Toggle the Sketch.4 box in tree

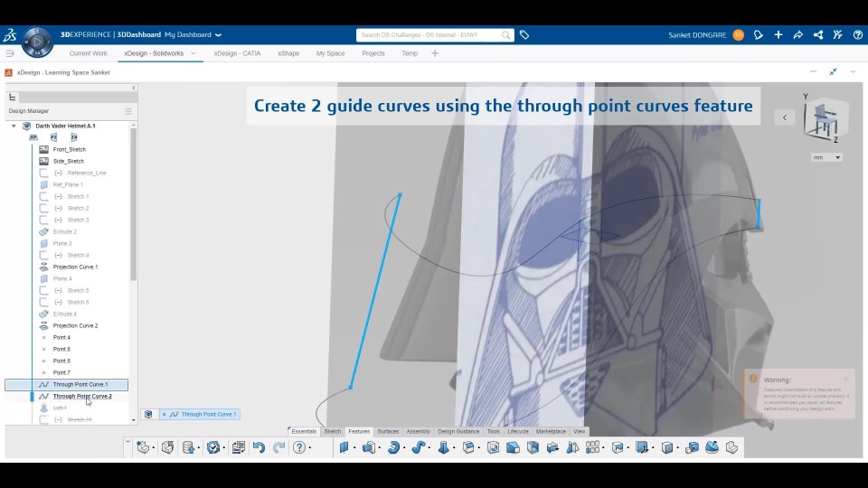[x=43, y=255]
